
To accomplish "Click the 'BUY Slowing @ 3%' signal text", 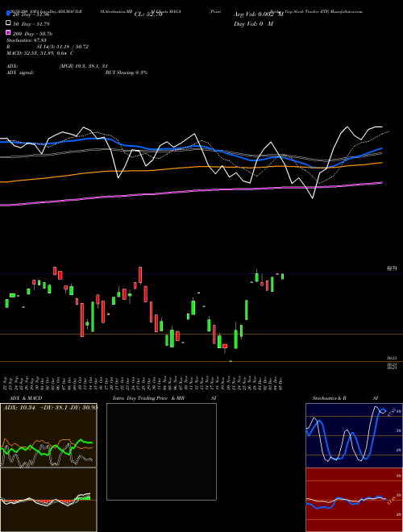I will click(127, 73).
